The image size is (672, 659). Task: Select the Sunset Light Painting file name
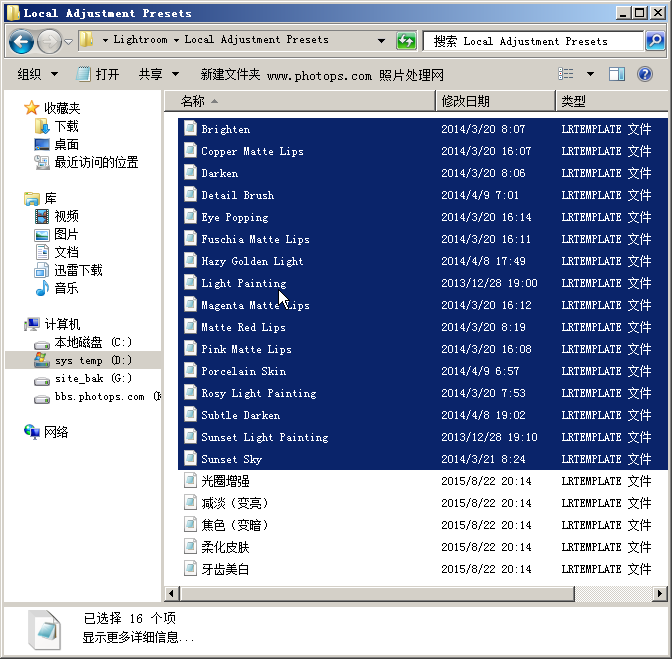[x=265, y=437]
